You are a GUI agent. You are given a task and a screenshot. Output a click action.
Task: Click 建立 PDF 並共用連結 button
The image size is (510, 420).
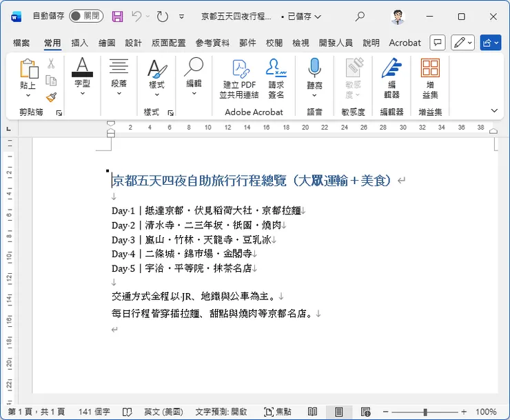click(239, 79)
